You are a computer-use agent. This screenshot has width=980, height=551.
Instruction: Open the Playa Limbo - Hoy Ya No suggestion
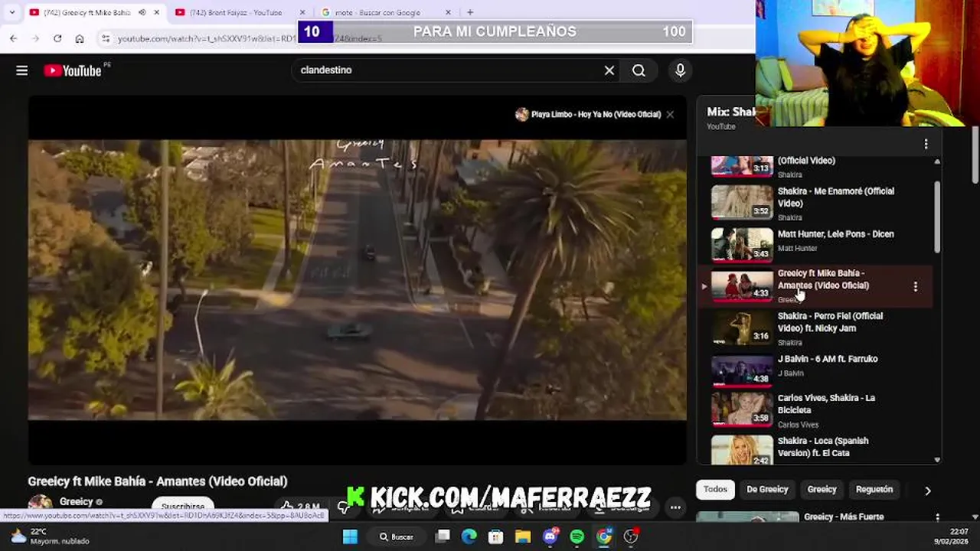tap(588, 114)
